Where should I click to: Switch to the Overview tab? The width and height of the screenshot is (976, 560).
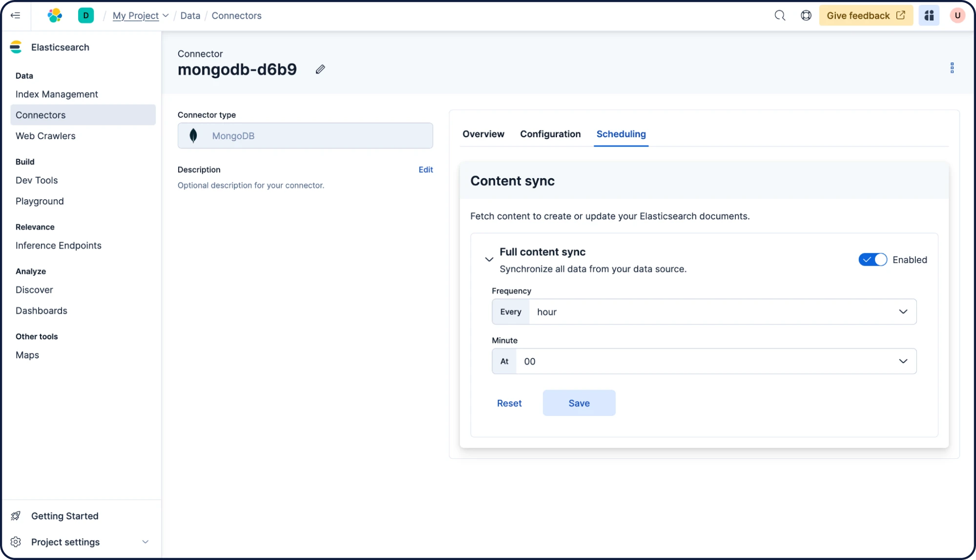pos(483,134)
